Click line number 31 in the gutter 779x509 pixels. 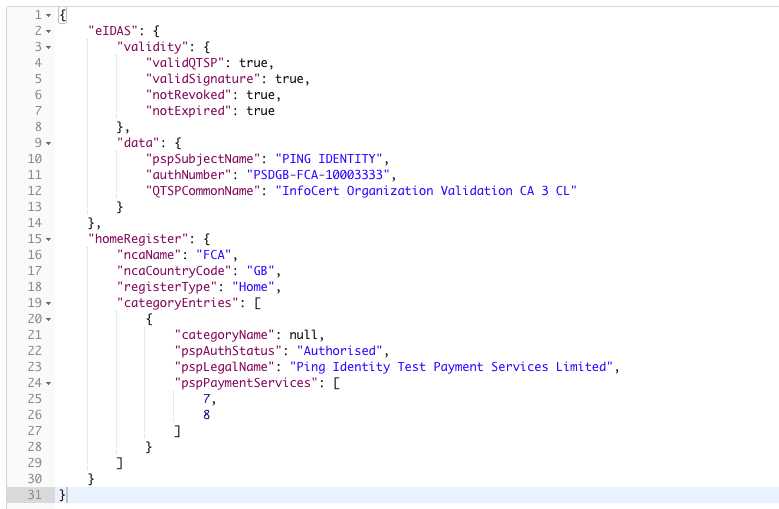pyautogui.click(x=34, y=495)
